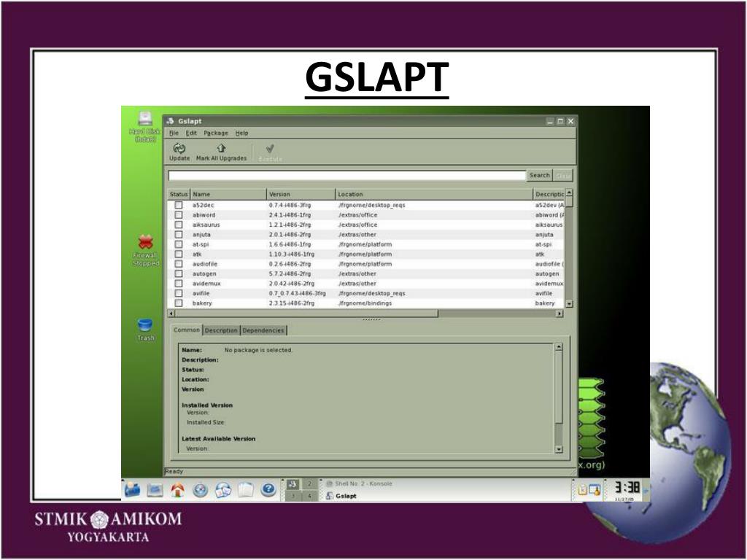The image size is (747, 560).
Task: Check the abiword package checkbox
Action: [179, 215]
